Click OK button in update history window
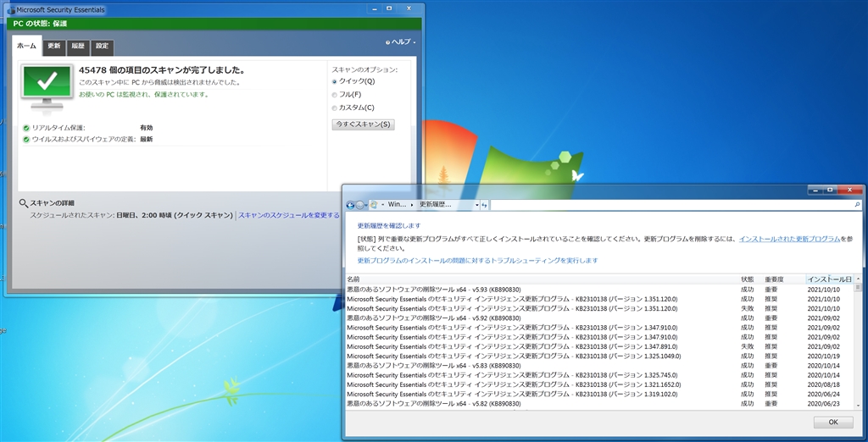Viewport: 868px width, 442px height. tap(833, 422)
